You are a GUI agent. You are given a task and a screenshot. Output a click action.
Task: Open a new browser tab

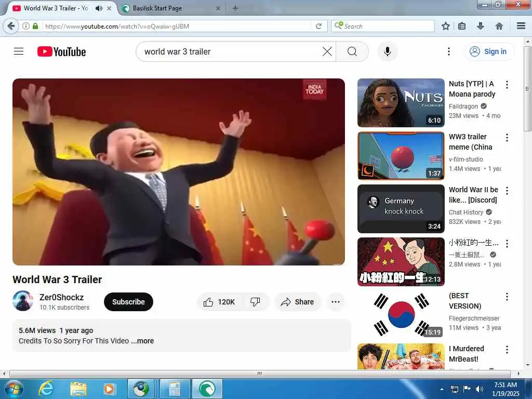235,8
